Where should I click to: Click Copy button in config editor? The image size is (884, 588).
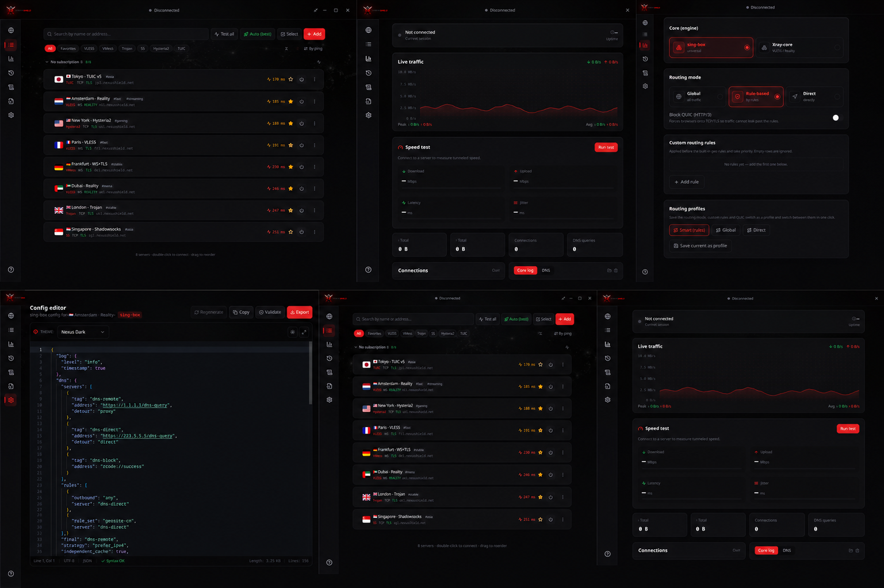pos(241,312)
